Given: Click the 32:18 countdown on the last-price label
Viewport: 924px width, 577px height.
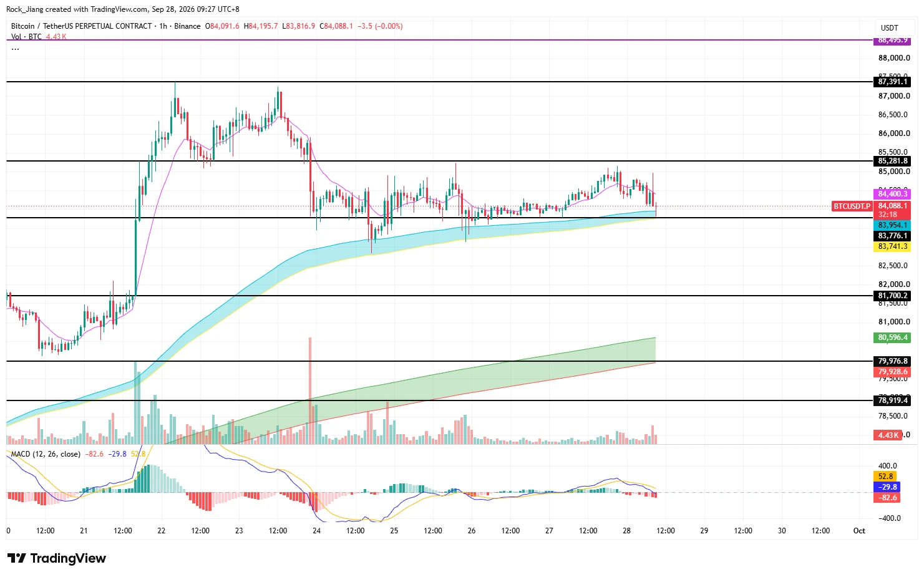Looking at the screenshot, I should tap(887, 215).
